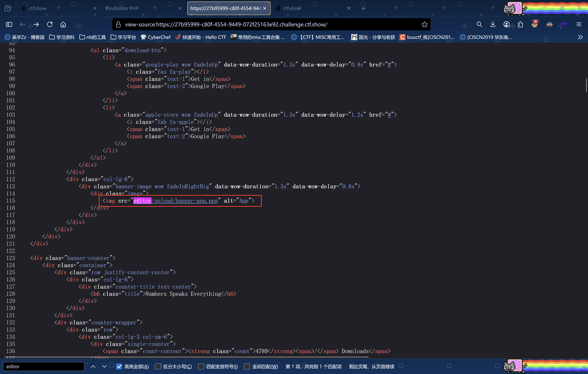This screenshot has height=374, width=588.
Task: Click the reload page icon
Action: [50, 25]
